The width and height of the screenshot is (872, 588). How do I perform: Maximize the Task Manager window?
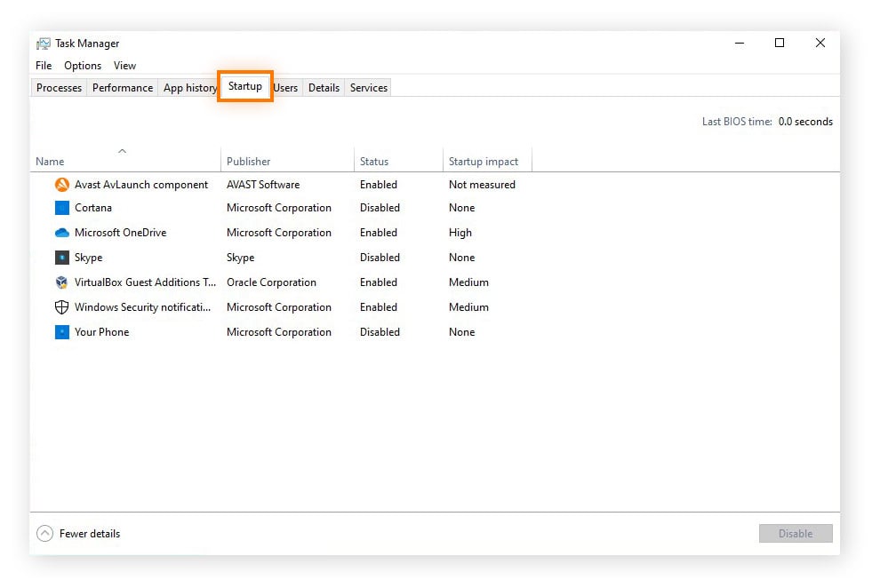(x=780, y=43)
